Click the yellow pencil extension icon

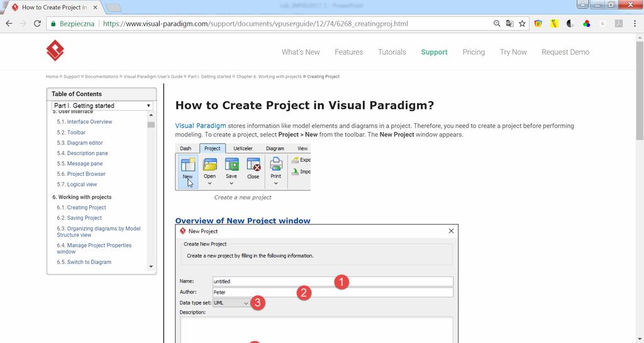(x=554, y=24)
